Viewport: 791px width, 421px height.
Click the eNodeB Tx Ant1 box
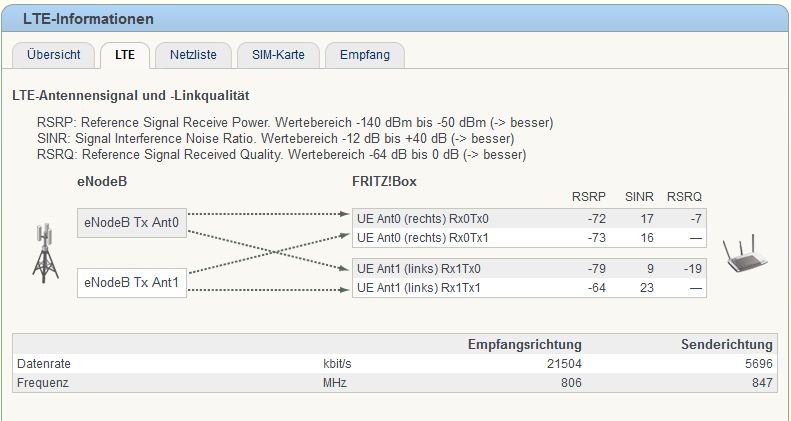(x=132, y=283)
